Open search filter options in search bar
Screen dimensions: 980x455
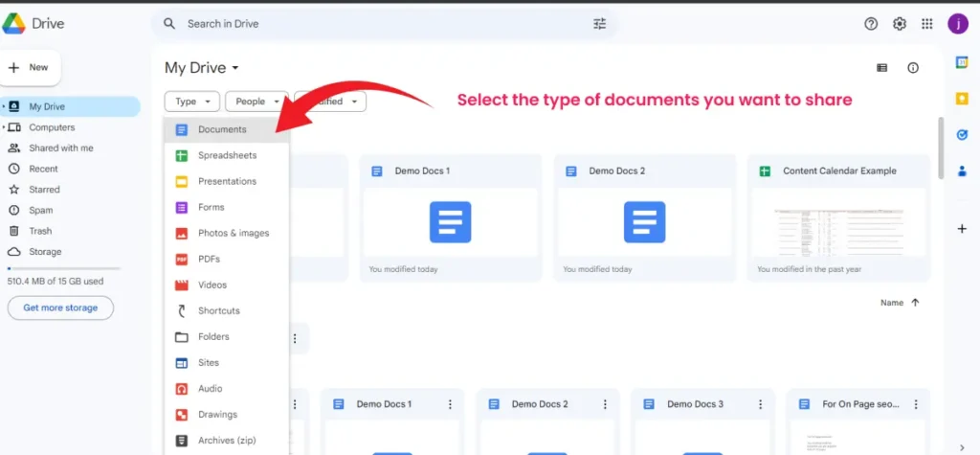click(x=600, y=24)
